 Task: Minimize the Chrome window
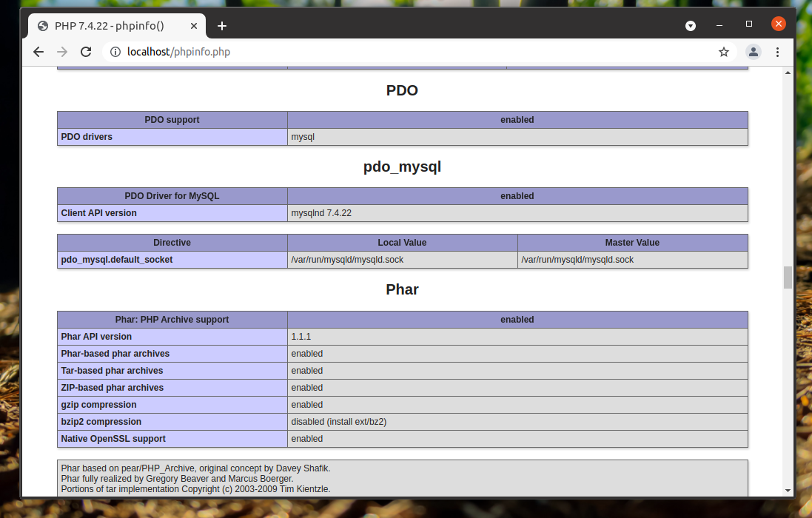coord(719,25)
